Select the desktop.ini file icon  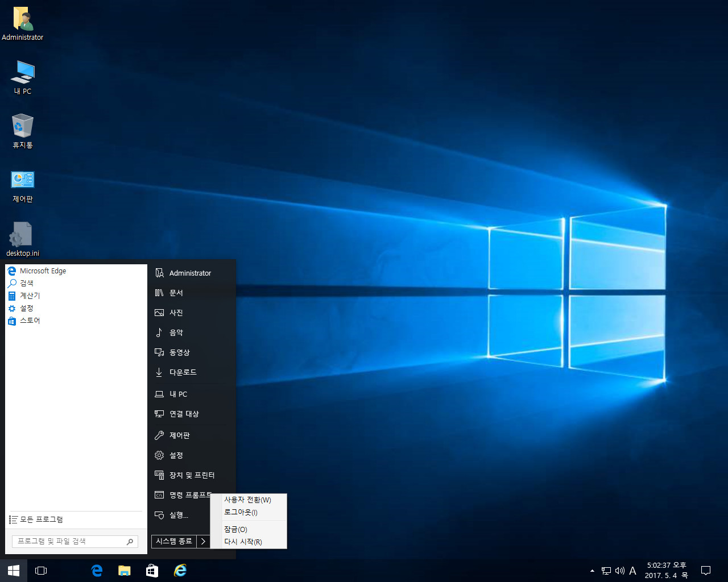click(23, 239)
